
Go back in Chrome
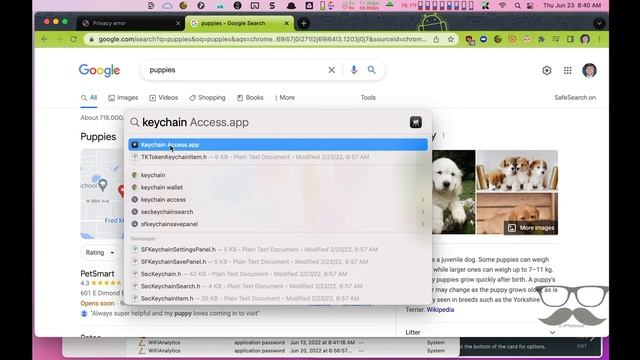coord(44,39)
